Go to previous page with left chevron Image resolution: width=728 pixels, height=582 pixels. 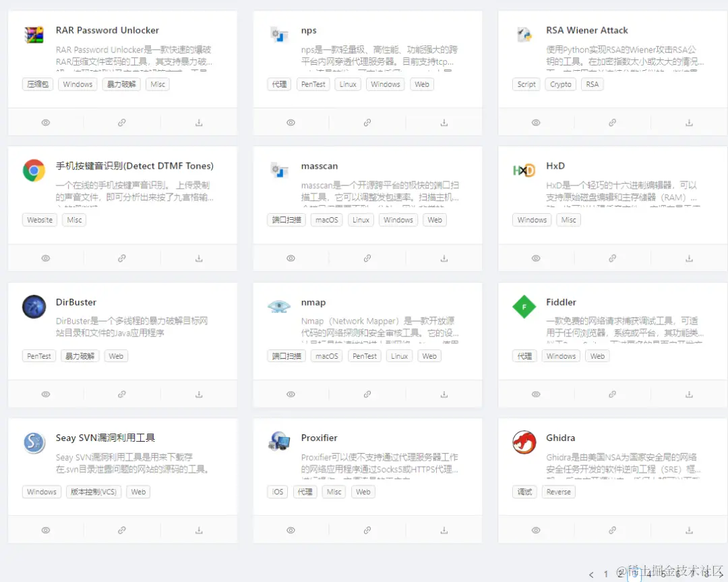pos(591,575)
